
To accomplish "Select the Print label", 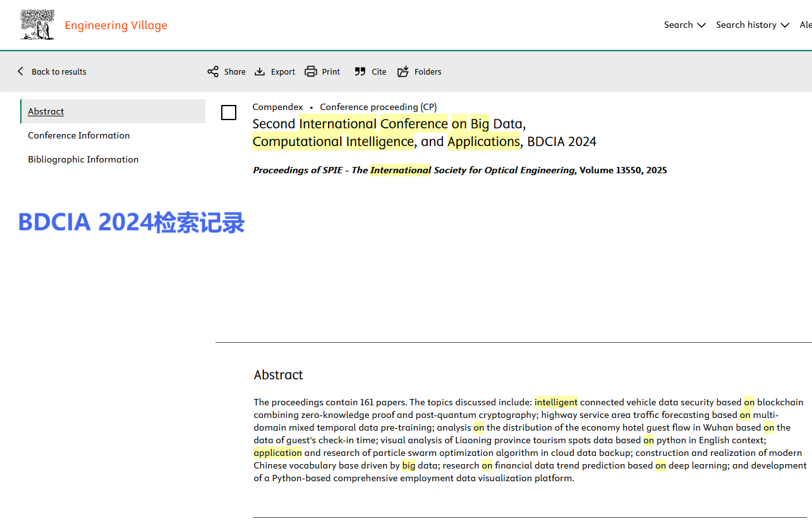I will pos(331,71).
